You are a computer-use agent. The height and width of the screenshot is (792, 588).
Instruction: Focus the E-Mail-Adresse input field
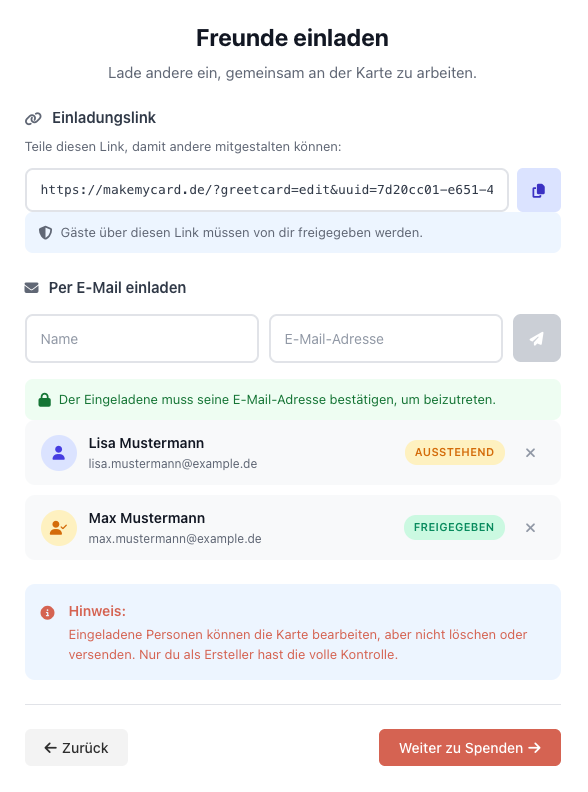[386, 338]
